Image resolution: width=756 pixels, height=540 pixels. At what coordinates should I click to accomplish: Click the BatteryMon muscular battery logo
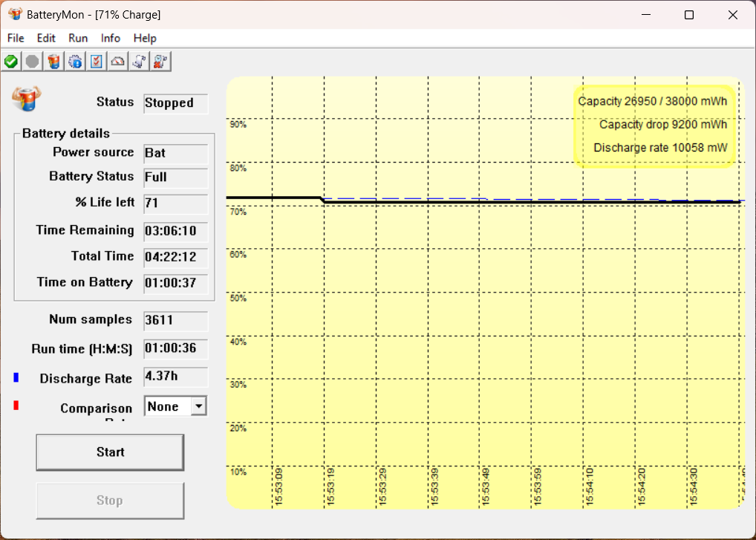[27, 98]
